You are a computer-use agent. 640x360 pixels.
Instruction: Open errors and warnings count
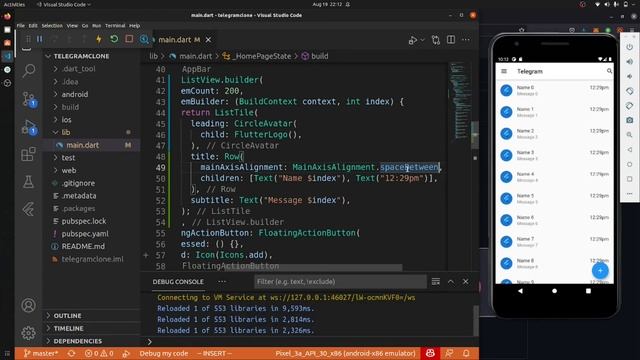[99, 353]
